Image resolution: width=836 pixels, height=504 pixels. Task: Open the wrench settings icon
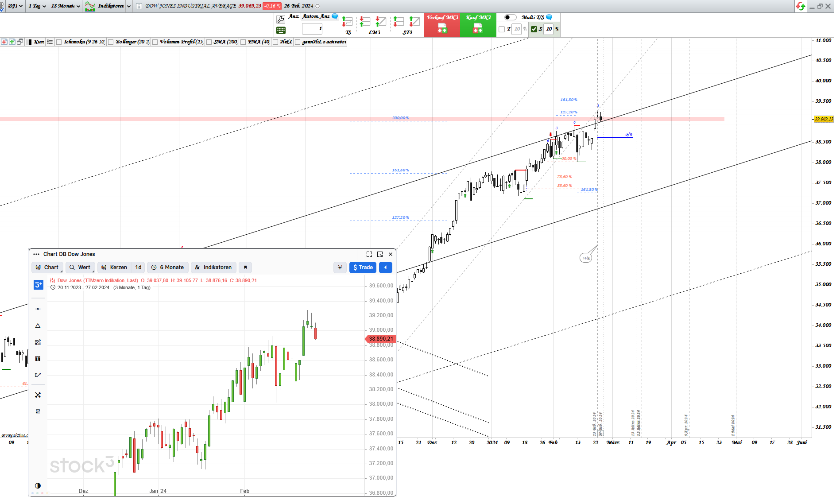[x=281, y=19]
